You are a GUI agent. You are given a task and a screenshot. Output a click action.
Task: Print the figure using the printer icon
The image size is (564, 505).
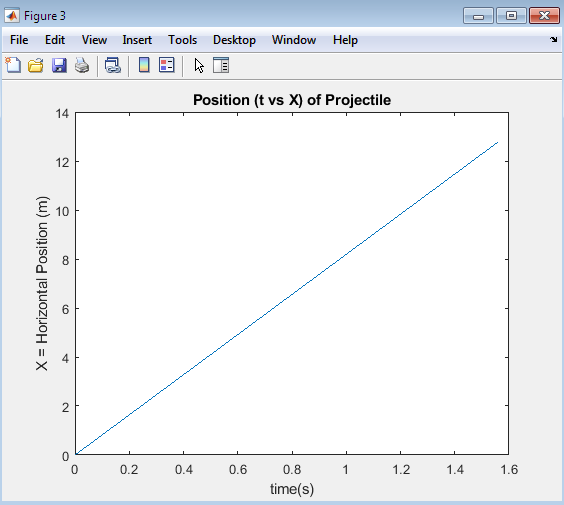pos(82,65)
